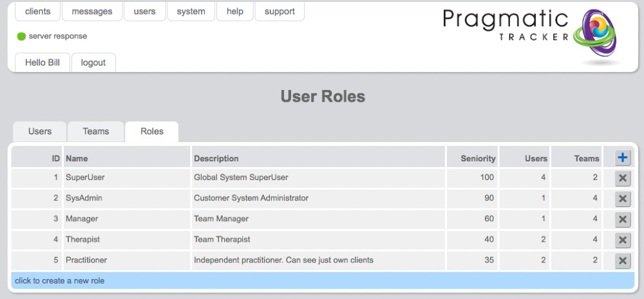Click seniority value 35
This screenshot has height=299, width=644.
(489, 260)
